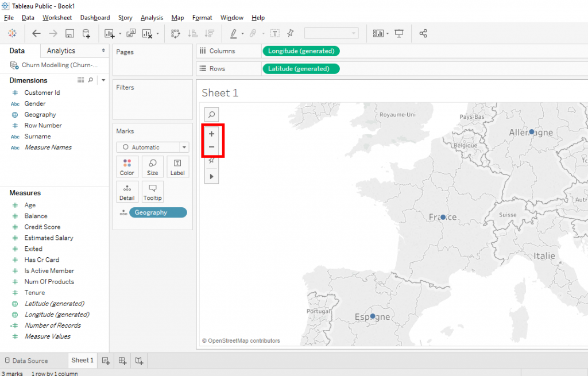The image size is (588, 376).
Task: Open the Size mark card
Action: pyautogui.click(x=152, y=166)
